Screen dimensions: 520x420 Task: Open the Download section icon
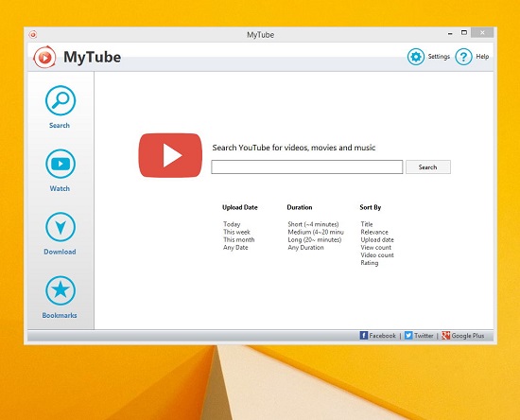pyautogui.click(x=61, y=227)
